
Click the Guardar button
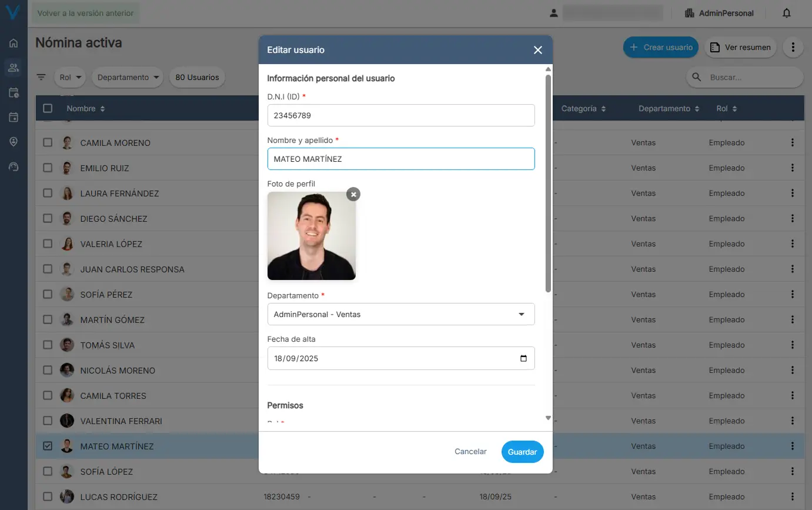pyautogui.click(x=523, y=452)
